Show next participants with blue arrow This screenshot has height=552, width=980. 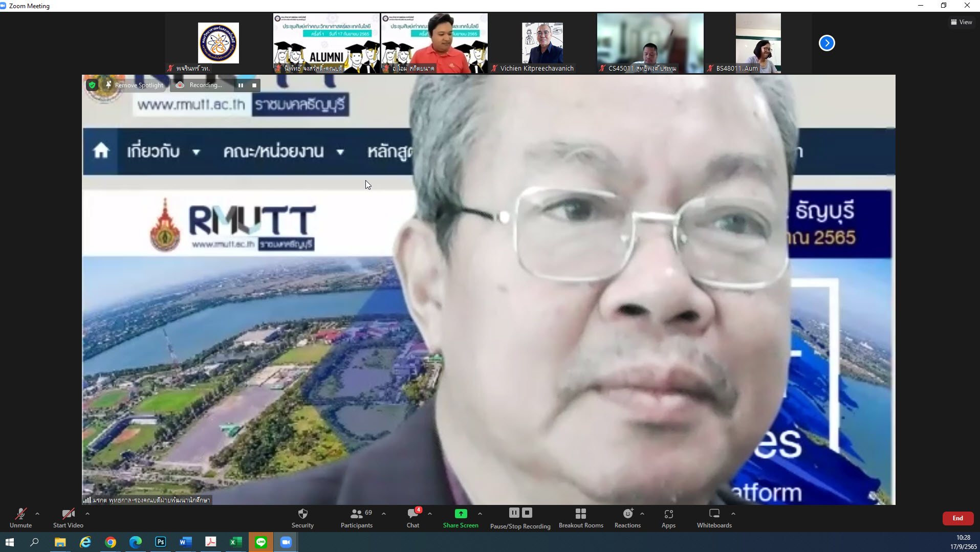tap(826, 43)
